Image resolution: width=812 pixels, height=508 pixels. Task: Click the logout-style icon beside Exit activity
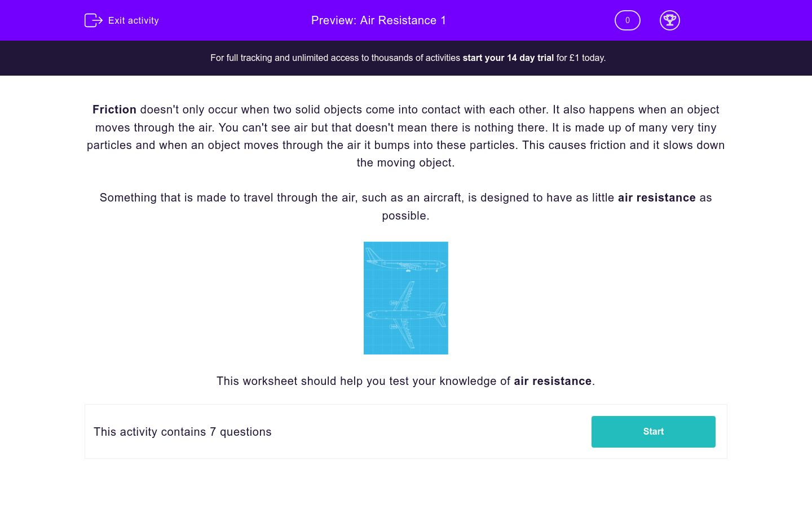[x=94, y=20]
